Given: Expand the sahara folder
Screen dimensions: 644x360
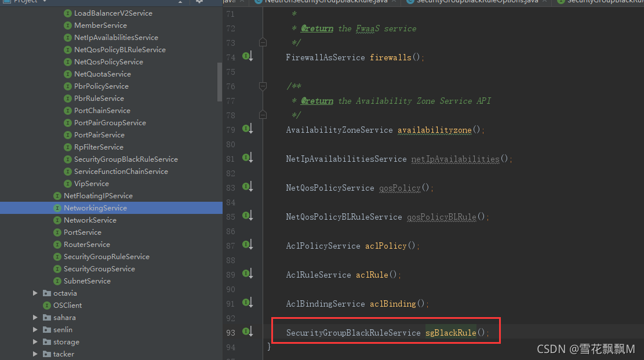Looking at the screenshot, I should (35, 318).
